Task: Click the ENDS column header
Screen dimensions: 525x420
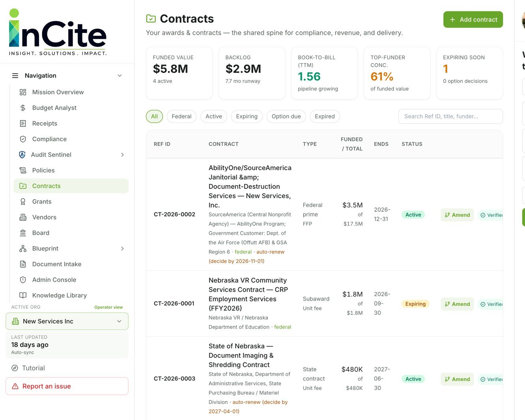Action: pyautogui.click(x=381, y=144)
